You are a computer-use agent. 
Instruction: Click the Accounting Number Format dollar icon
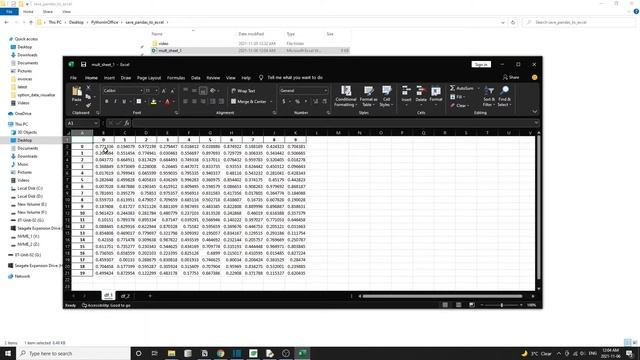tap(284, 101)
